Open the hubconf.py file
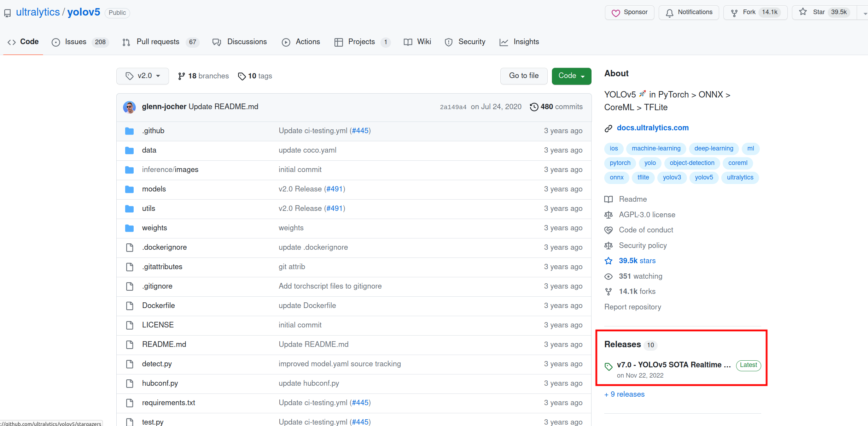The height and width of the screenshot is (426, 868). (160, 384)
